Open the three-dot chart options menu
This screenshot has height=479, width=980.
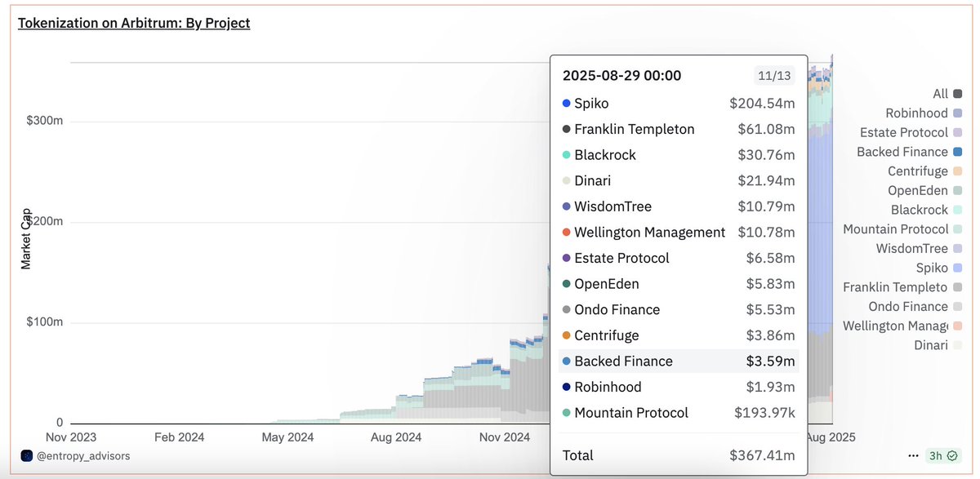tap(913, 455)
